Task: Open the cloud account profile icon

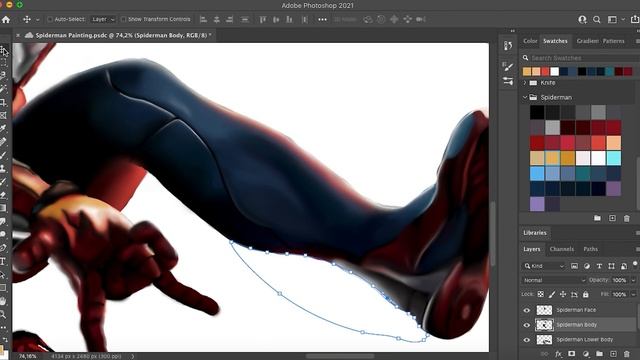Action: (582, 19)
